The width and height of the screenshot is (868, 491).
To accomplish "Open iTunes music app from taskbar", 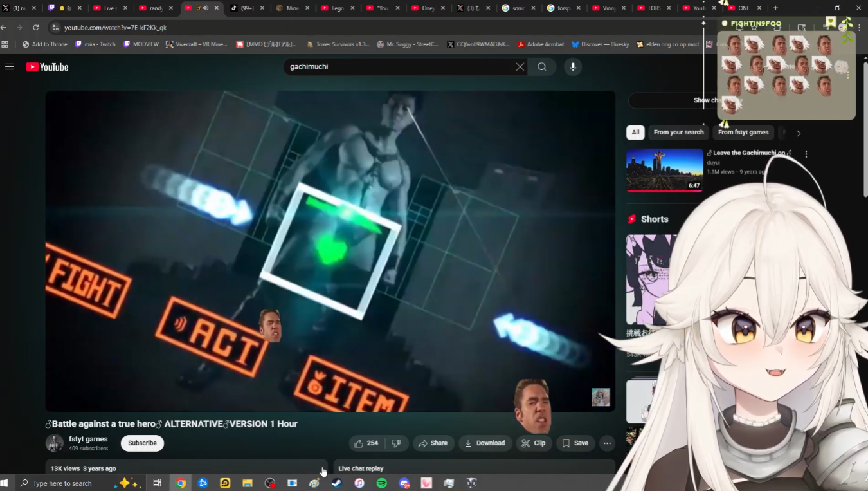I will click(359, 483).
